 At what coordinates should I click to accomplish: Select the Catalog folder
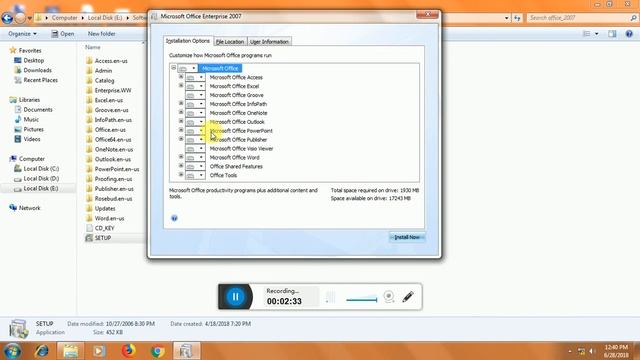coord(100,80)
